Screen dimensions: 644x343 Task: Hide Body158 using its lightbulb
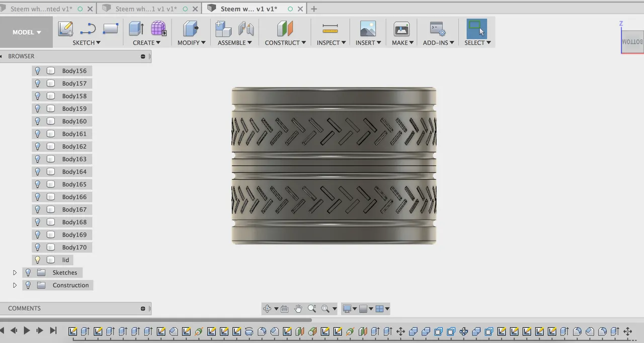37,96
